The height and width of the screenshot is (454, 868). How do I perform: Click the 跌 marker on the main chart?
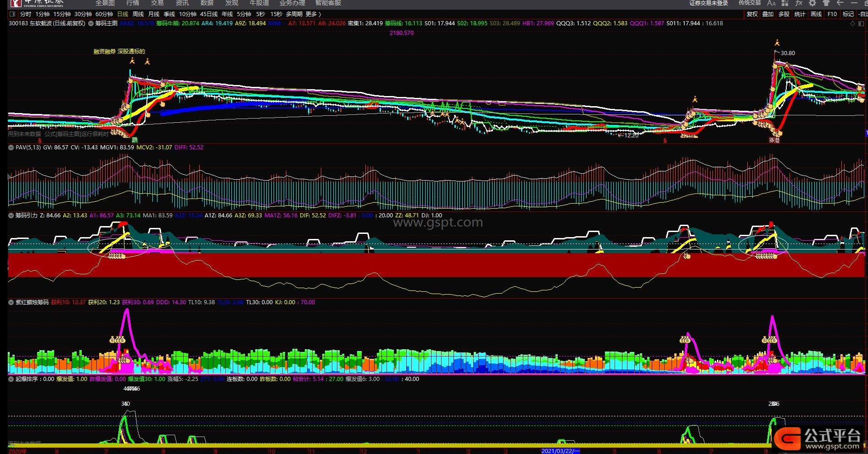pos(134,140)
